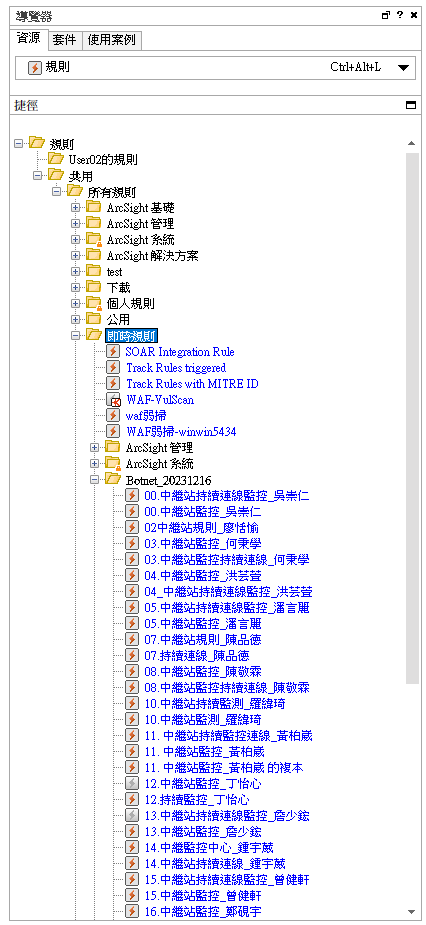The height and width of the screenshot is (925, 426).
Task: Click the rule icon of 00.中繼站持續連線監控_吳崇仁
Action: pyautogui.click(x=132, y=496)
